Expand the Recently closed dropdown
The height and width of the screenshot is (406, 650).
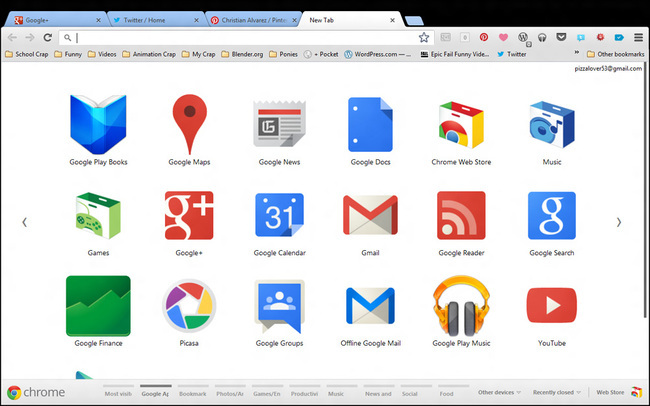tap(557, 392)
